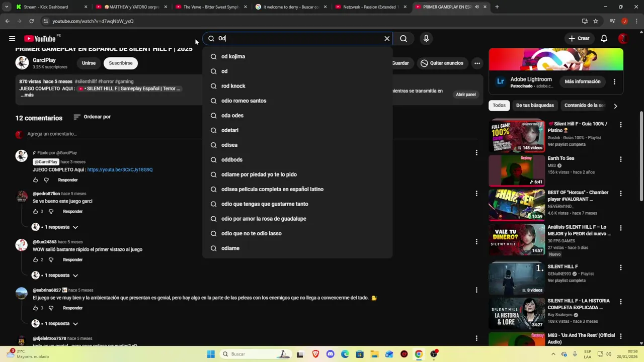Select suggestion 'oddbods'

click(x=297, y=159)
